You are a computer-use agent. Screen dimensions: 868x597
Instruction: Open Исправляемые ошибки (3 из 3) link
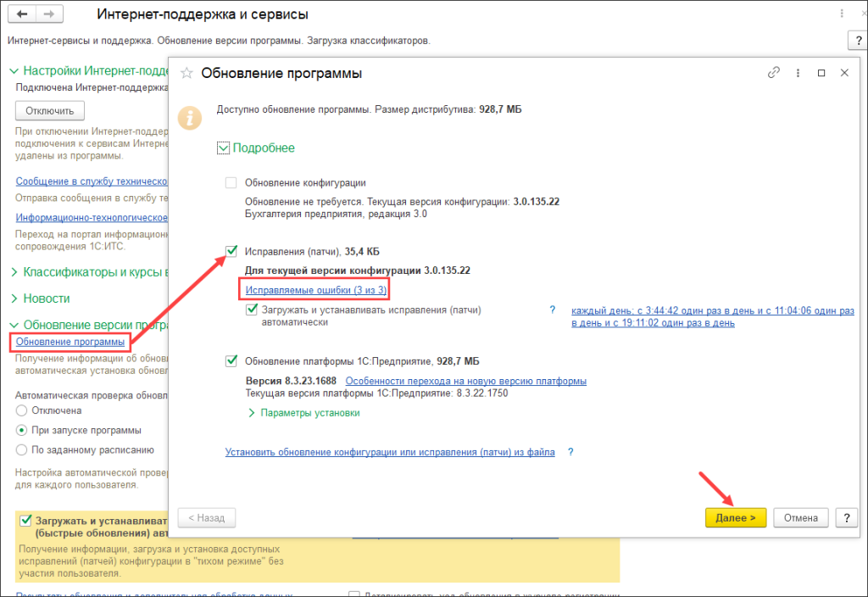click(315, 290)
